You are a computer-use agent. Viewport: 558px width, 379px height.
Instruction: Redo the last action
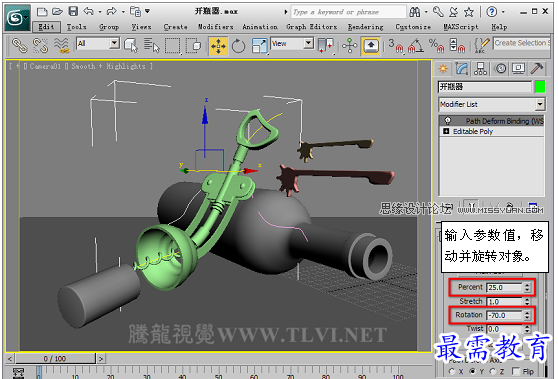click(111, 11)
